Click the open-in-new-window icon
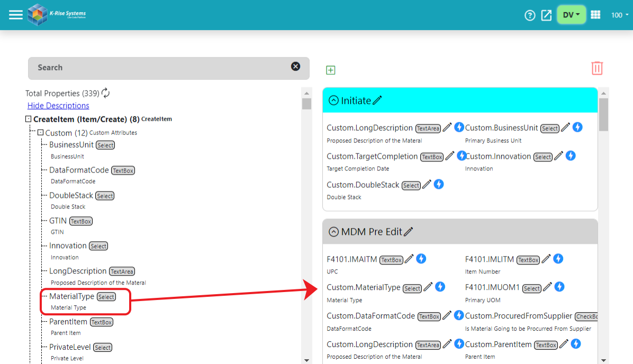Image resolution: width=633 pixels, height=364 pixels. 546,15
